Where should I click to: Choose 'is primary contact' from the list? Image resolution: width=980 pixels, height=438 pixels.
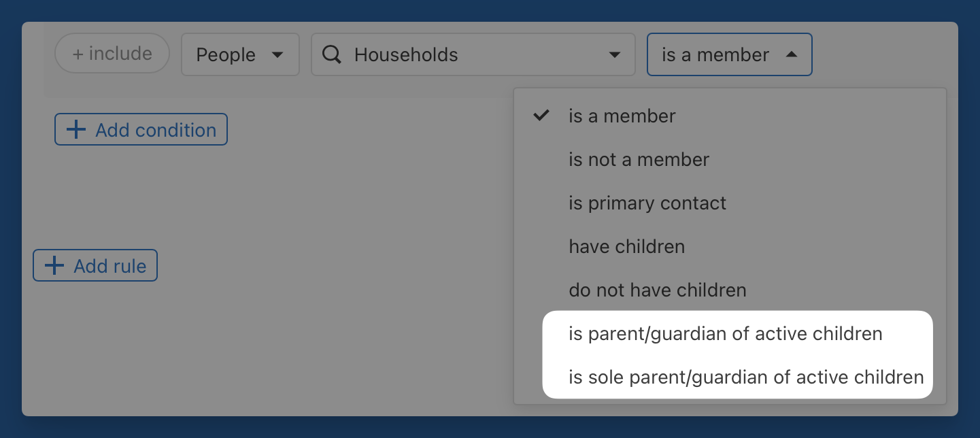pyautogui.click(x=647, y=203)
